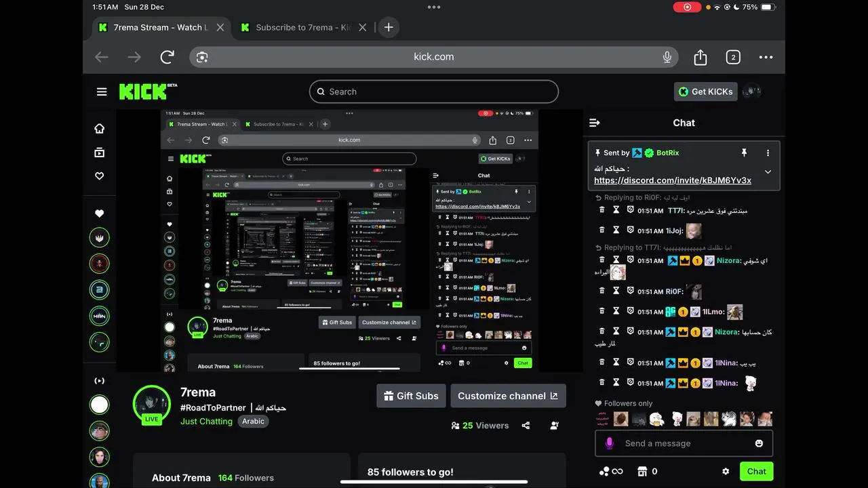Open the HAN channel avatar in sidebar
The height and width of the screenshot is (488, 868).
[x=100, y=317]
